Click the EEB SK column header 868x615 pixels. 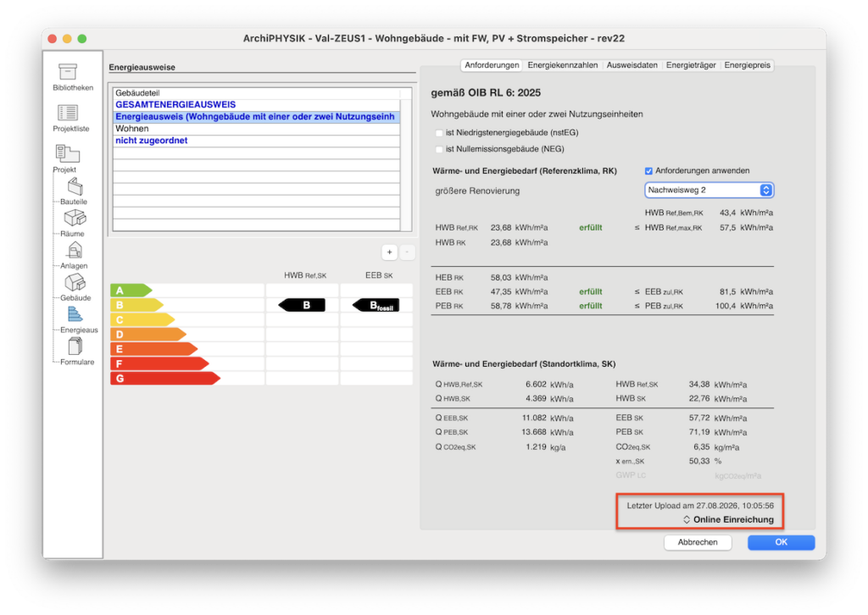coord(379,275)
